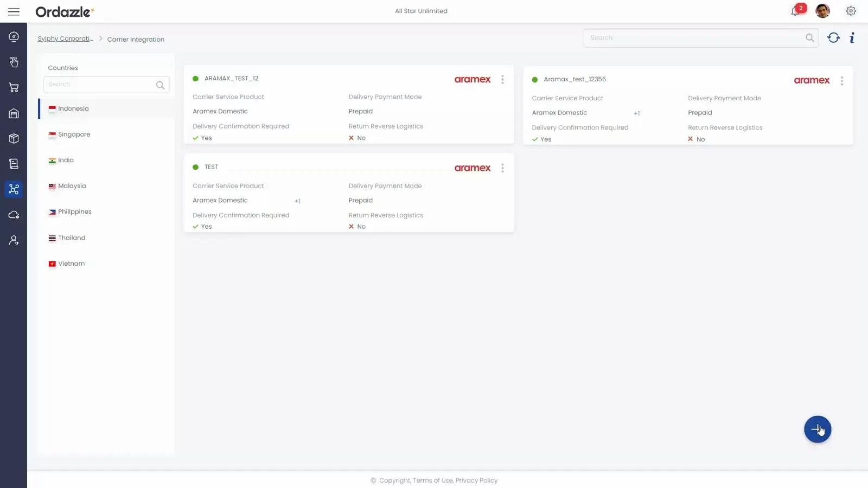Select Vietnam in the countries list
This screenshot has width=868, height=488.
coord(106,264)
